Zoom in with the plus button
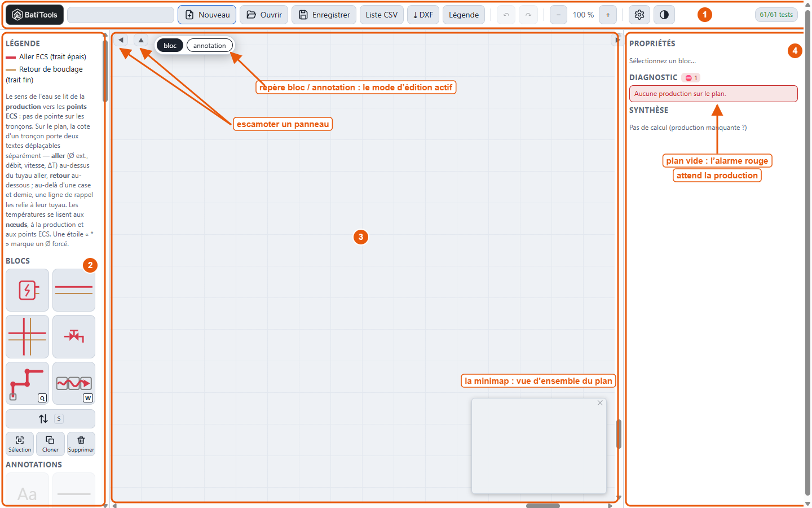This screenshot has width=812, height=508. [608, 15]
